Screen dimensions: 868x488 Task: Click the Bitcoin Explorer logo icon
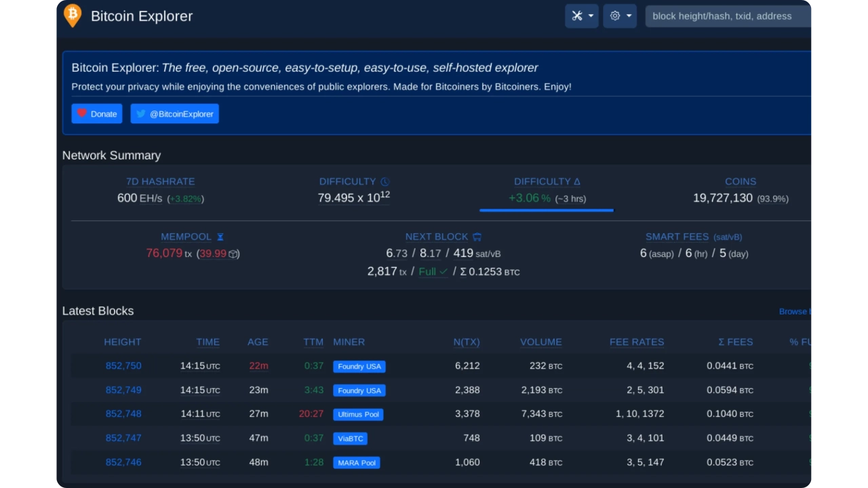click(72, 16)
